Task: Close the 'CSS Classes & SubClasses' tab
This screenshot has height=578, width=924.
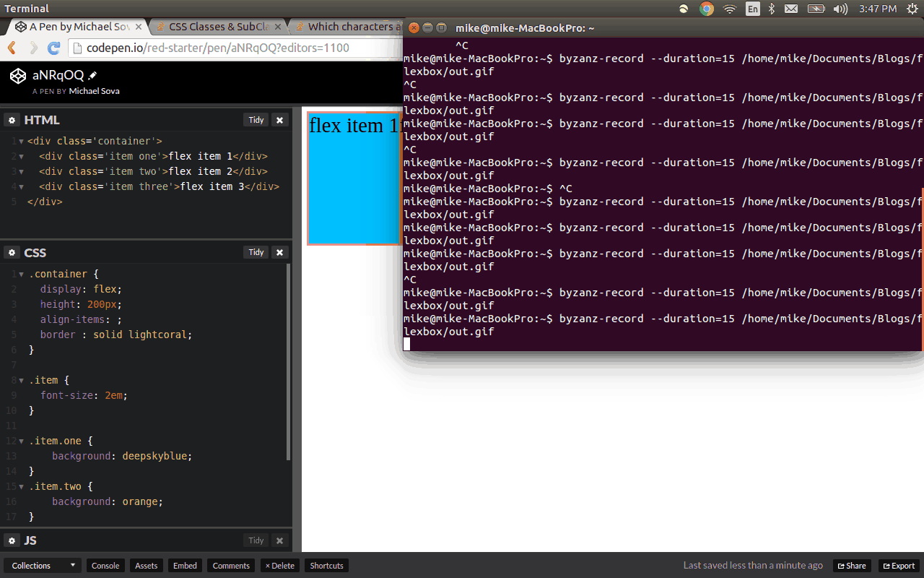Action: pyautogui.click(x=278, y=27)
